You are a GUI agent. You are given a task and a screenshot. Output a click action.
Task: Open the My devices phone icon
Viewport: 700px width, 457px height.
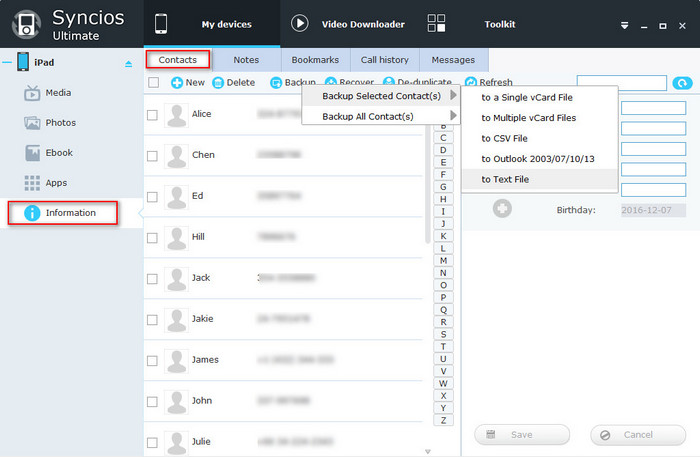tap(161, 24)
